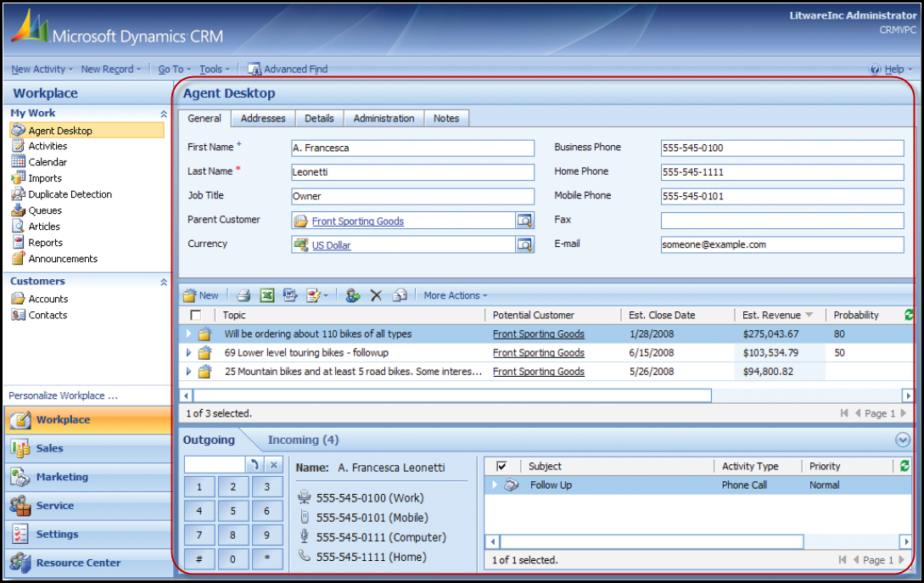The height and width of the screenshot is (583, 924).
Task: Click Personalize Workplace link
Action: coord(63,395)
